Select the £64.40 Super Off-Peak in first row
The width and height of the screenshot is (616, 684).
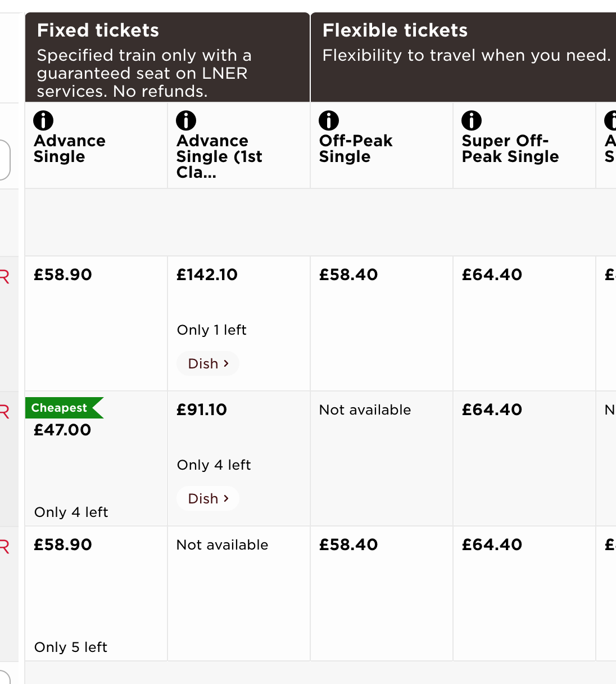tap(524, 323)
